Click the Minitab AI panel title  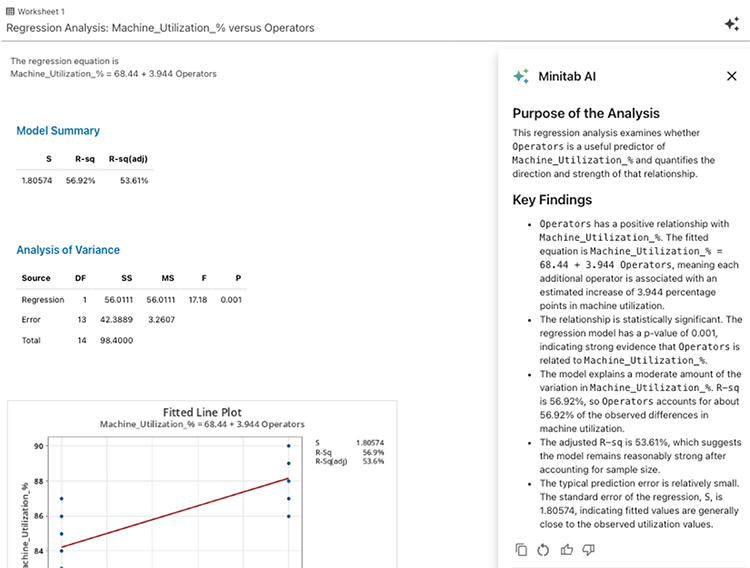pos(567,77)
